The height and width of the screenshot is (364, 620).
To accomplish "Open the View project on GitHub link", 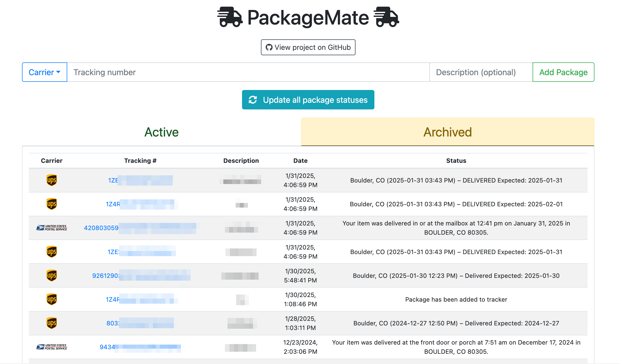I will (308, 47).
